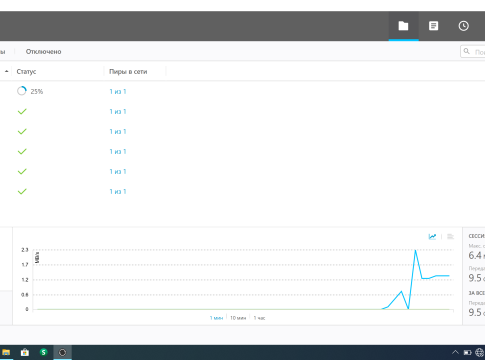Viewport: 485px width, 360px height.
Task: Click the sort arrow before Статус
Action: point(6,71)
